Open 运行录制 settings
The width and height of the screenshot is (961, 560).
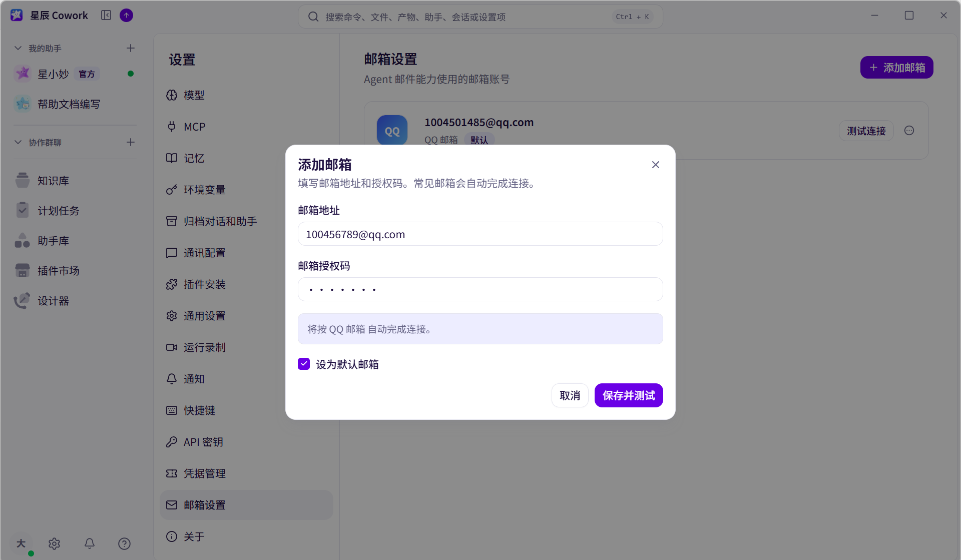[246, 347]
